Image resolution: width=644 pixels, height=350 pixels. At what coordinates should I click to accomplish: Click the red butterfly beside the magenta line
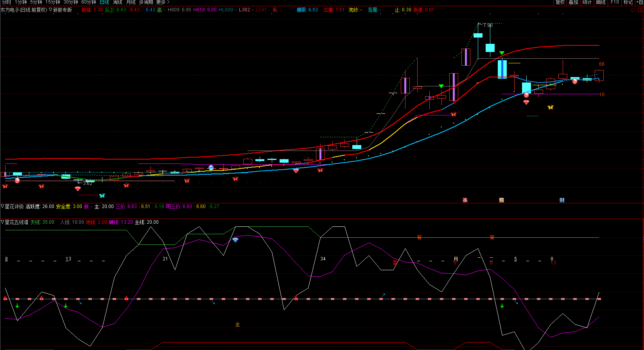tap(453, 114)
